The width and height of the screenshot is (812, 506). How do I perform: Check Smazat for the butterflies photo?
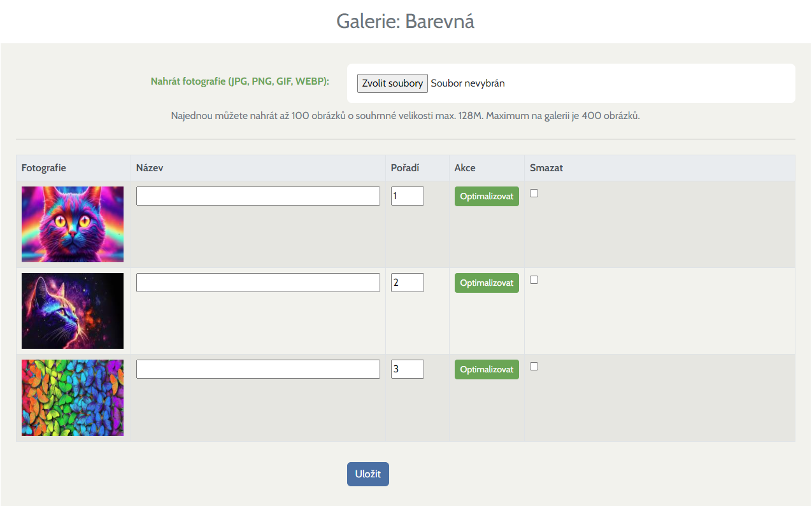coord(534,367)
